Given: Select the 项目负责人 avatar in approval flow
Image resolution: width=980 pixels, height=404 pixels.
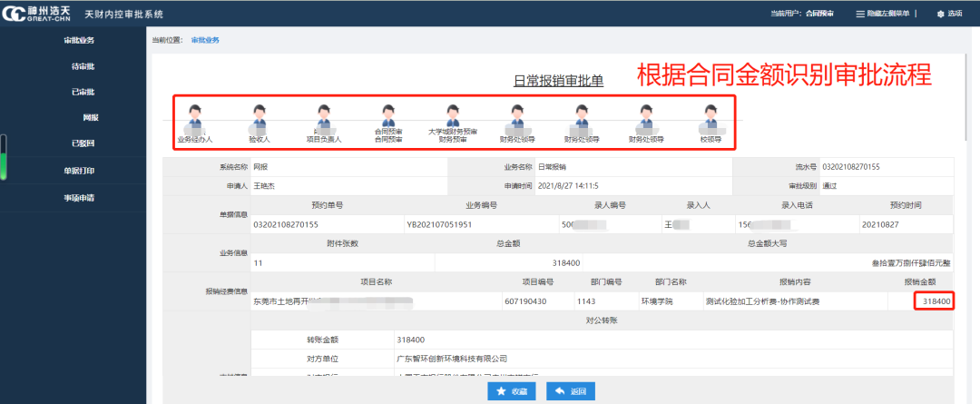Looking at the screenshot, I should 323,115.
